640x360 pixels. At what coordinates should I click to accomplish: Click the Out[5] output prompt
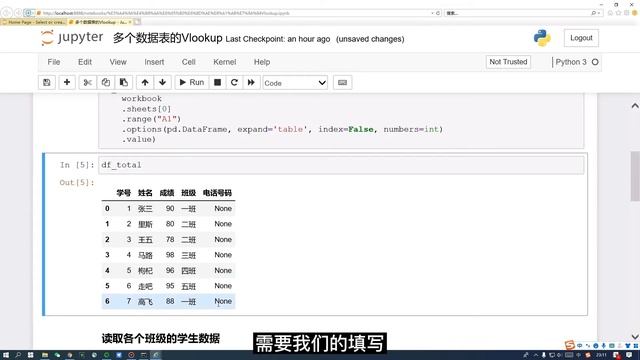coord(77,182)
